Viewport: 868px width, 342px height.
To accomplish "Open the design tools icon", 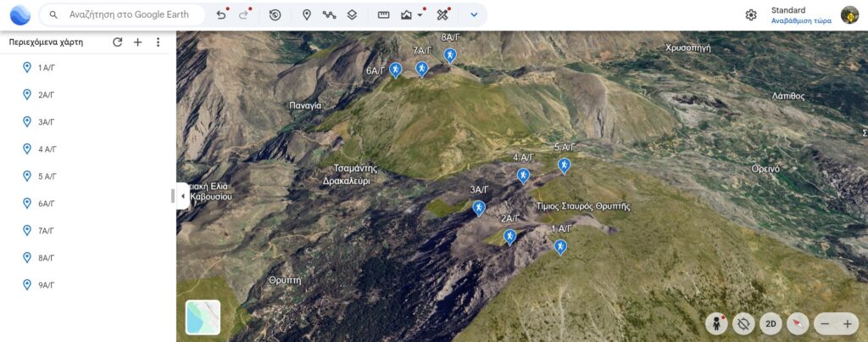I will pyautogui.click(x=442, y=15).
